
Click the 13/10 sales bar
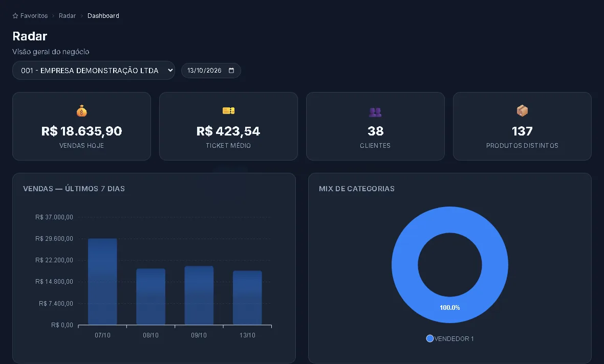tap(247, 298)
